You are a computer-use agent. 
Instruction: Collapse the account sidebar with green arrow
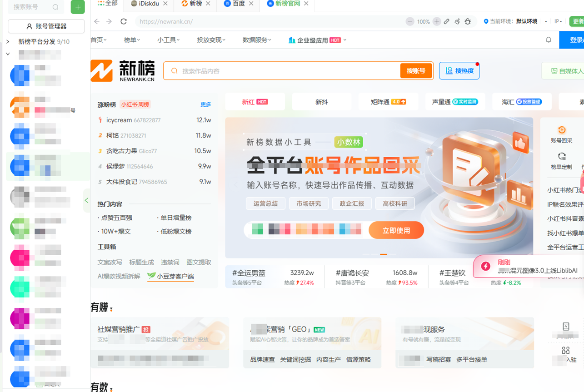(x=86, y=200)
